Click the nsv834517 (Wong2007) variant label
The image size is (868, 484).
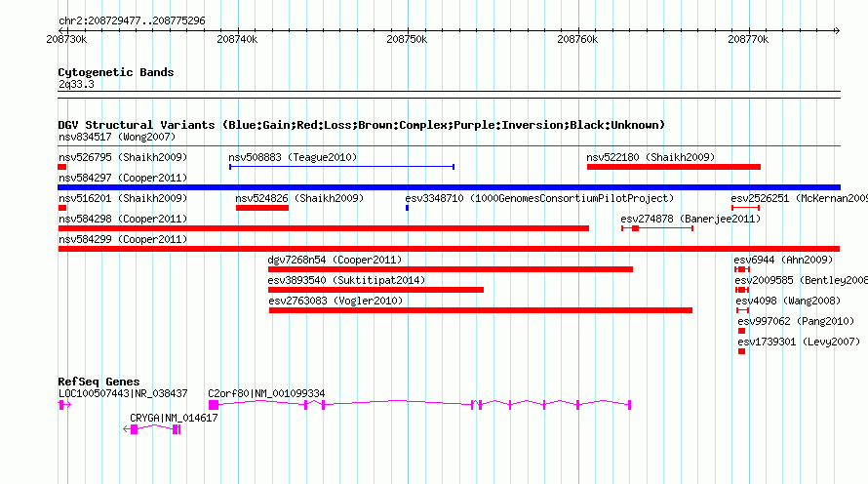coord(117,137)
